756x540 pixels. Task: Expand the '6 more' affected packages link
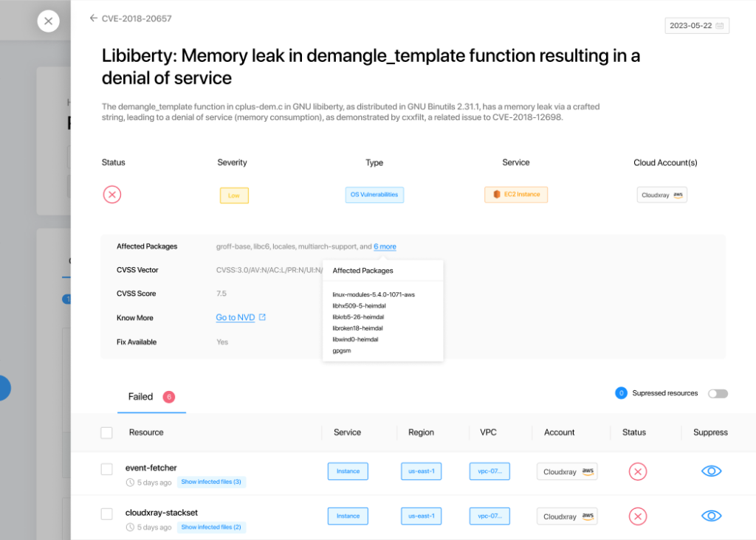click(x=385, y=246)
